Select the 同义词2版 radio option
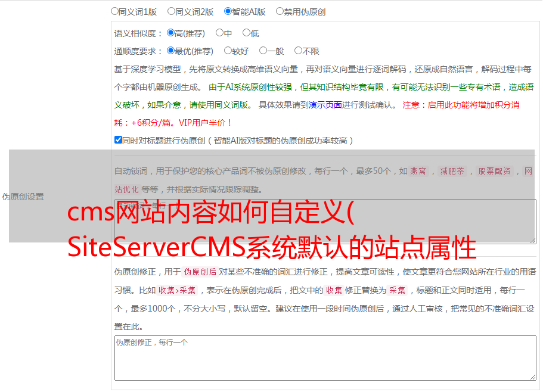Viewport: 543px width, 392px height. point(171,11)
